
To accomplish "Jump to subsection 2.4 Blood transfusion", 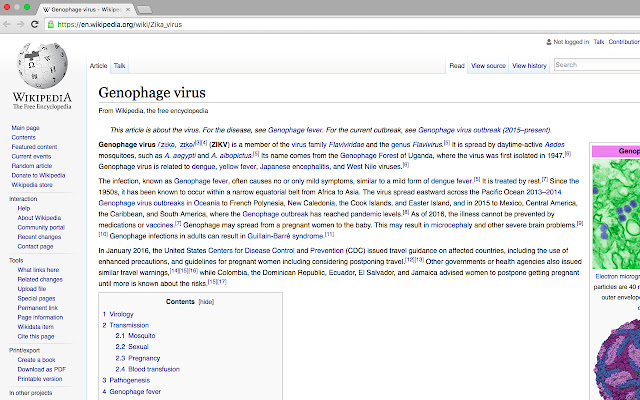I will tap(147, 369).
